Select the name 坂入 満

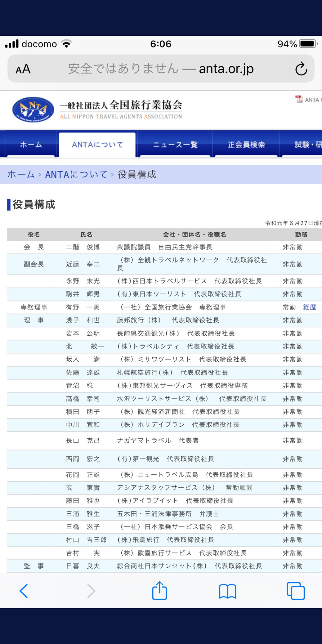pos(83,360)
